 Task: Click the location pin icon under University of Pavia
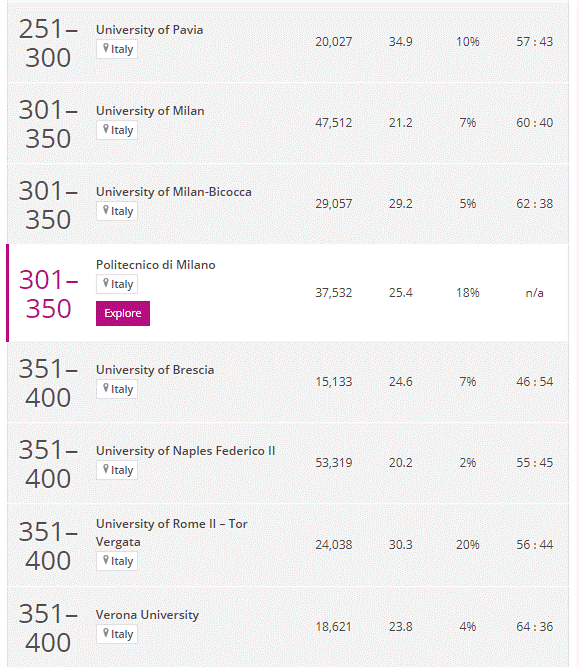pos(106,48)
